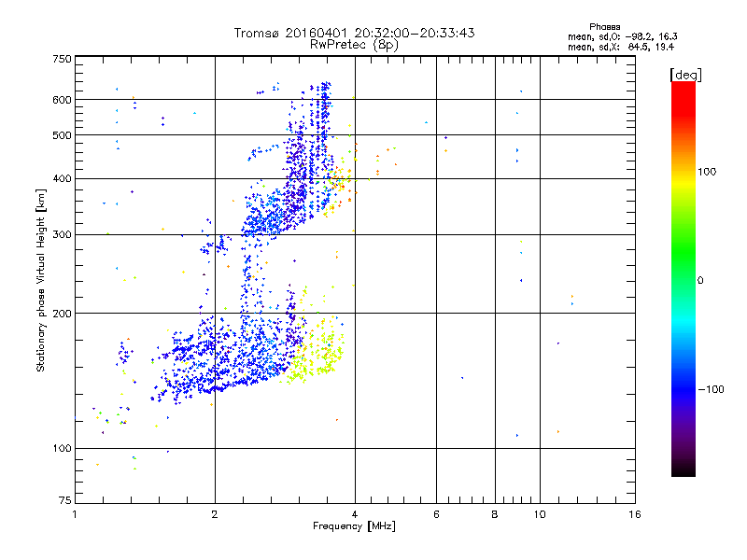Click the x-axis tick label '4'

[x=355, y=514]
